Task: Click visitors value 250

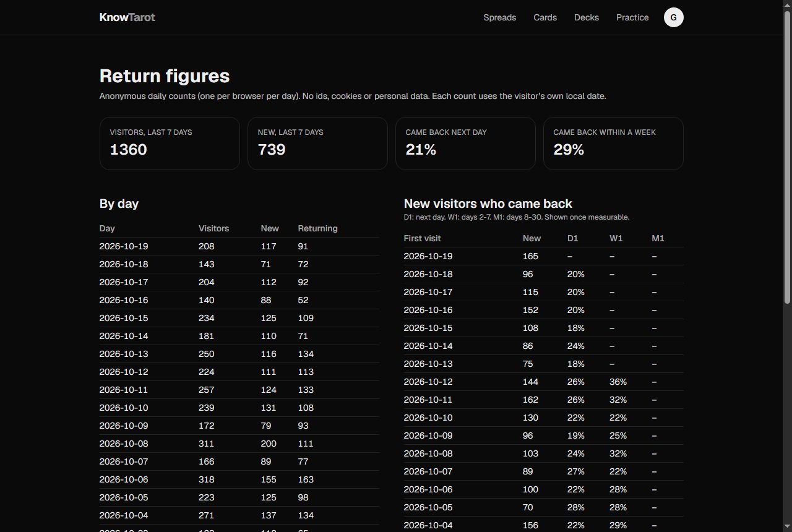Action: (207, 354)
